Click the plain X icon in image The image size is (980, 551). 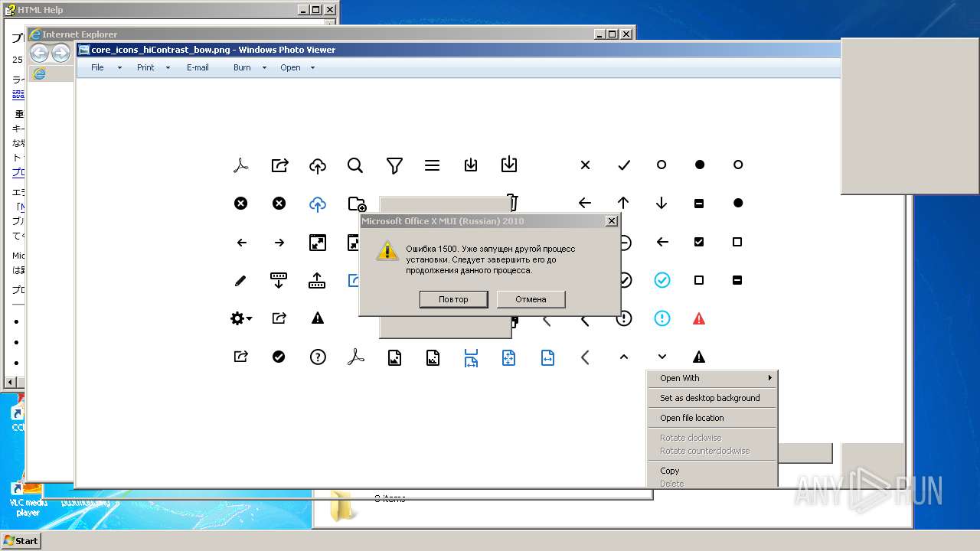click(x=585, y=165)
